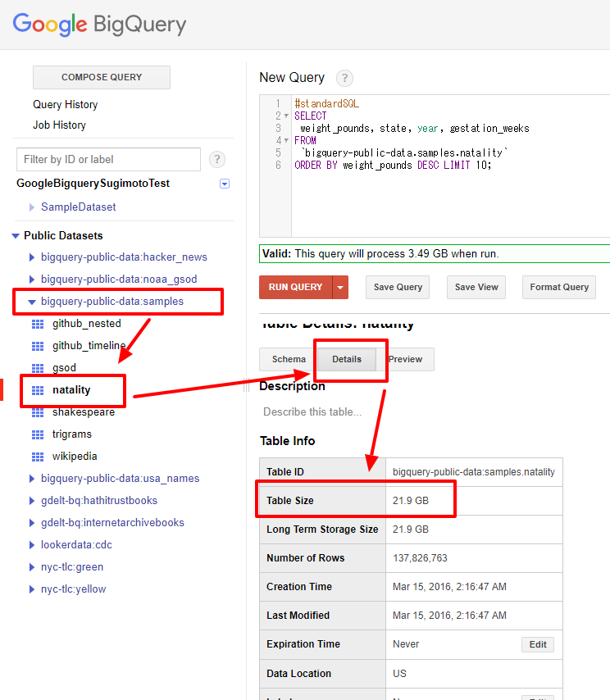The width and height of the screenshot is (610, 700).
Task: Switch to the Schema tab
Action: (x=289, y=359)
